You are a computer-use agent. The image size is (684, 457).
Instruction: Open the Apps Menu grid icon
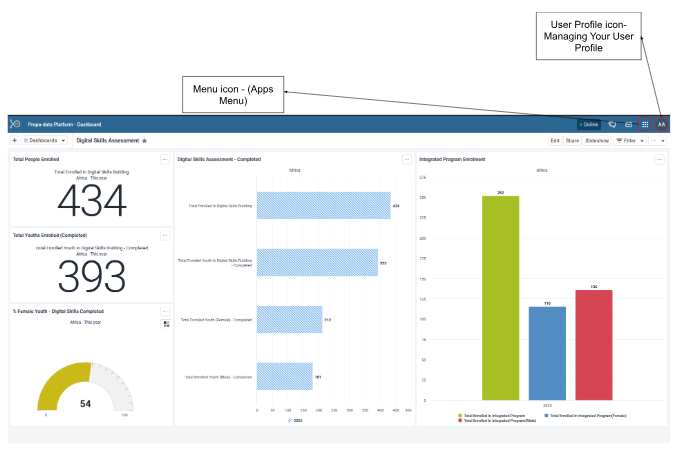coord(645,125)
